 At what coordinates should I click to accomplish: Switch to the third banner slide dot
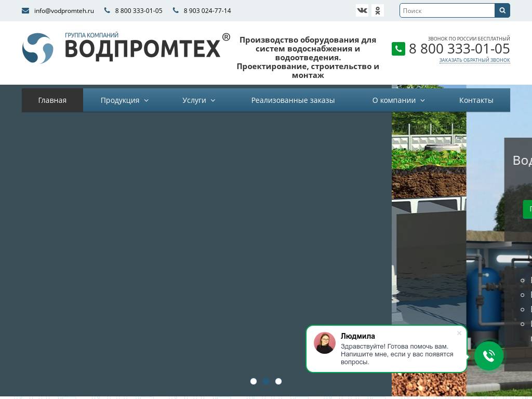click(x=278, y=381)
